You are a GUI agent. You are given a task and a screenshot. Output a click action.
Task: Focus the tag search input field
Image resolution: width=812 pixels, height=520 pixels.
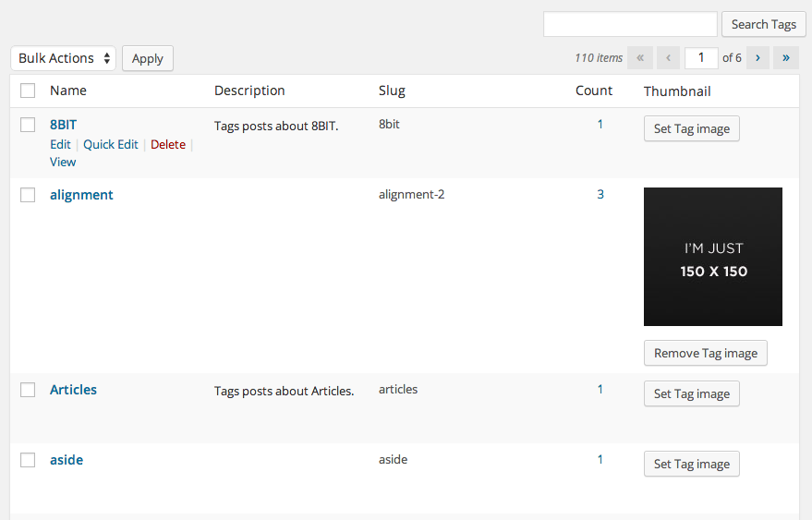click(630, 24)
